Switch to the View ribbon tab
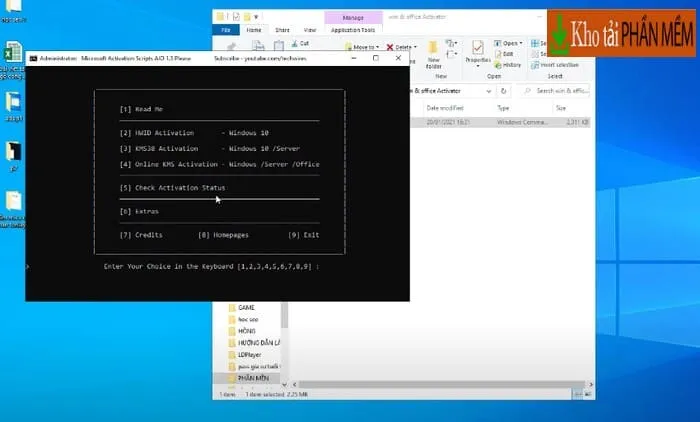The width and height of the screenshot is (700, 422). 310,30
